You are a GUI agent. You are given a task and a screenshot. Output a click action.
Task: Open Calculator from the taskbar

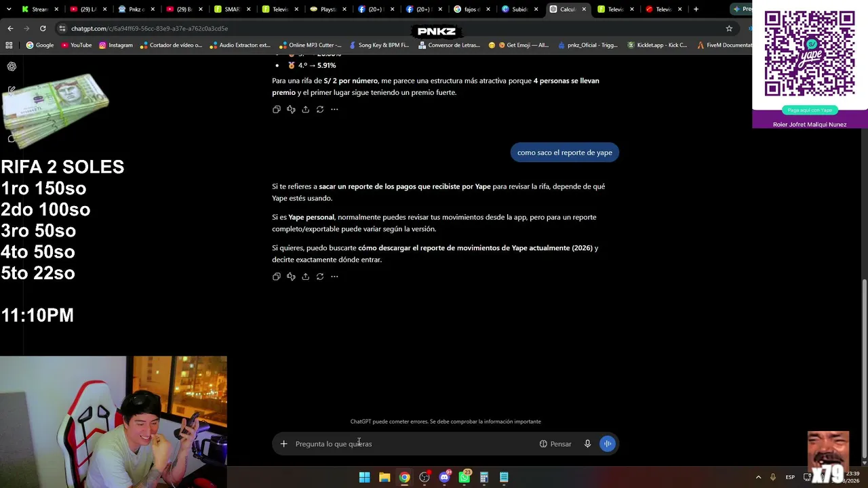coord(484,477)
